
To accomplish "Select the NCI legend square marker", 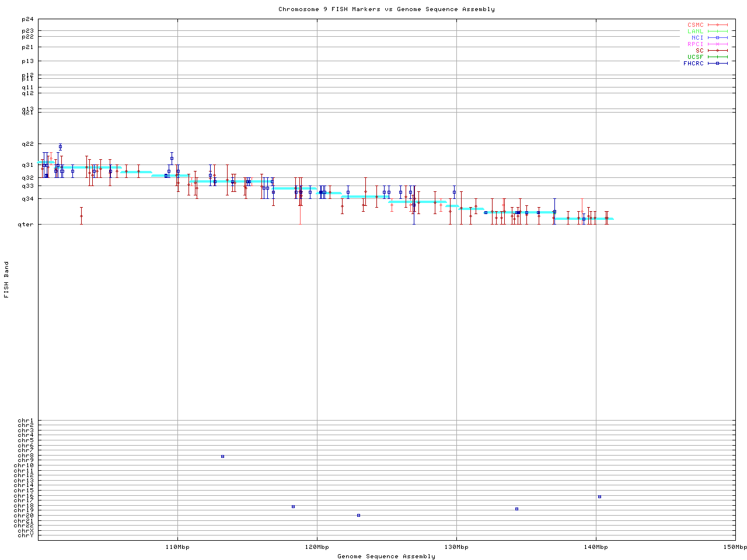I will tap(717, 38).
